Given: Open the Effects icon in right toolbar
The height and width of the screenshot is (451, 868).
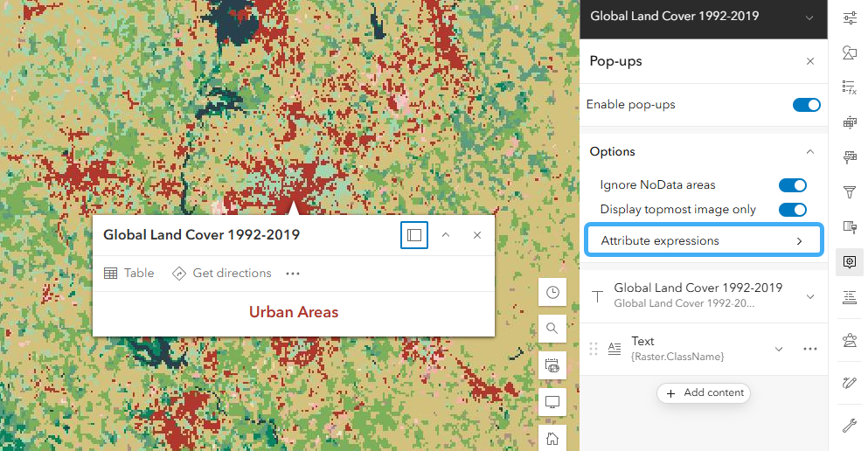Looking at the screenshot, I should [x=850, y=227].
